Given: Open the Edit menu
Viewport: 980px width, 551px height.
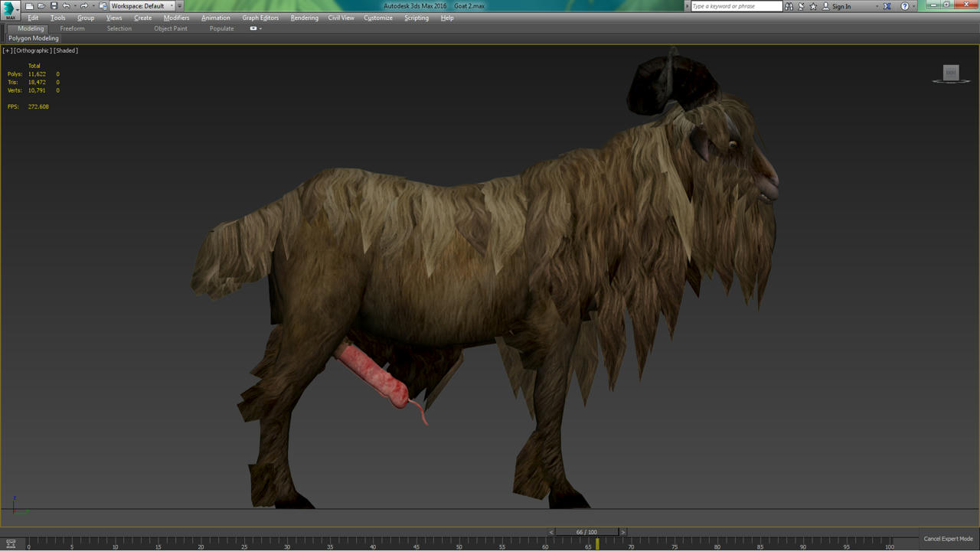Looking at the screenshot, I should tap(33, 18).
